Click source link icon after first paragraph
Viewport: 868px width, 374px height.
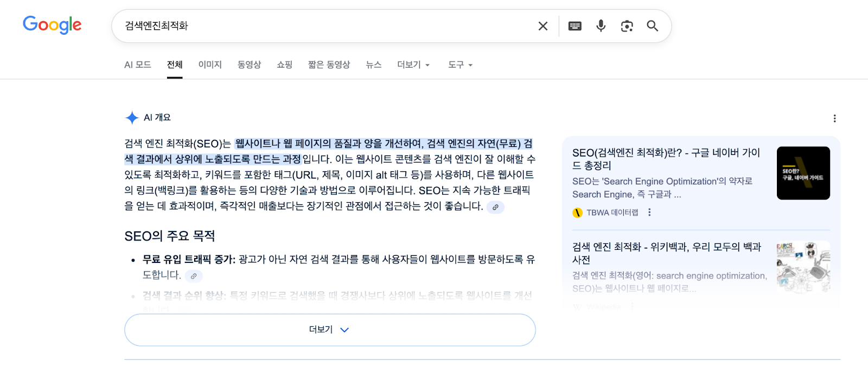coord(495,207)
